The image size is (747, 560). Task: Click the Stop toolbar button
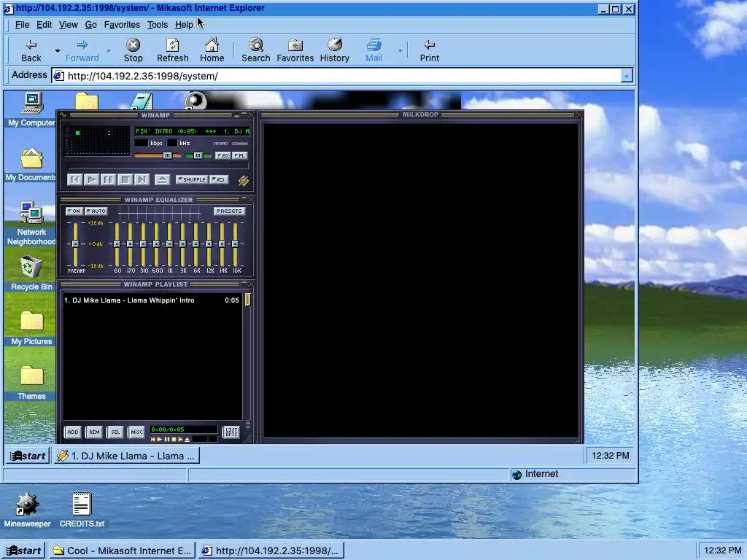click(x=133, y=50)
